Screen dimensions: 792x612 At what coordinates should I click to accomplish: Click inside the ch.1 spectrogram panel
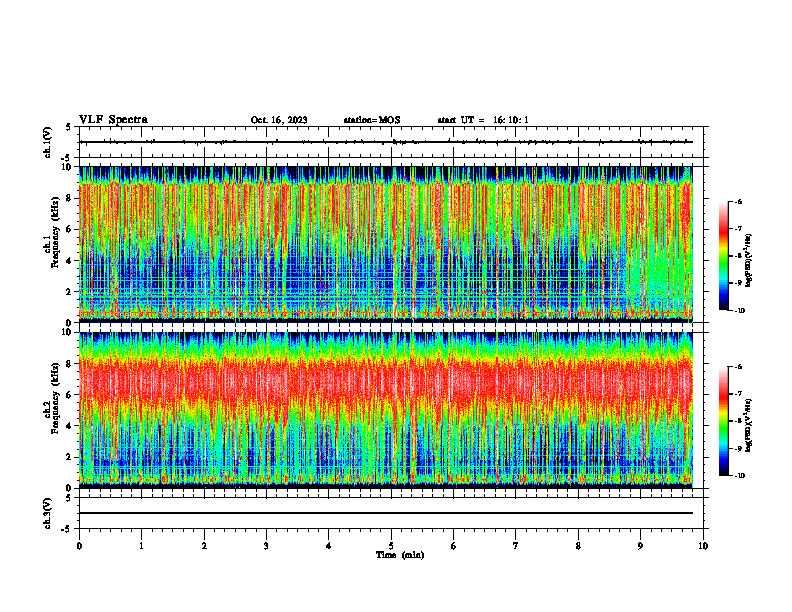(x=385, y=244)
